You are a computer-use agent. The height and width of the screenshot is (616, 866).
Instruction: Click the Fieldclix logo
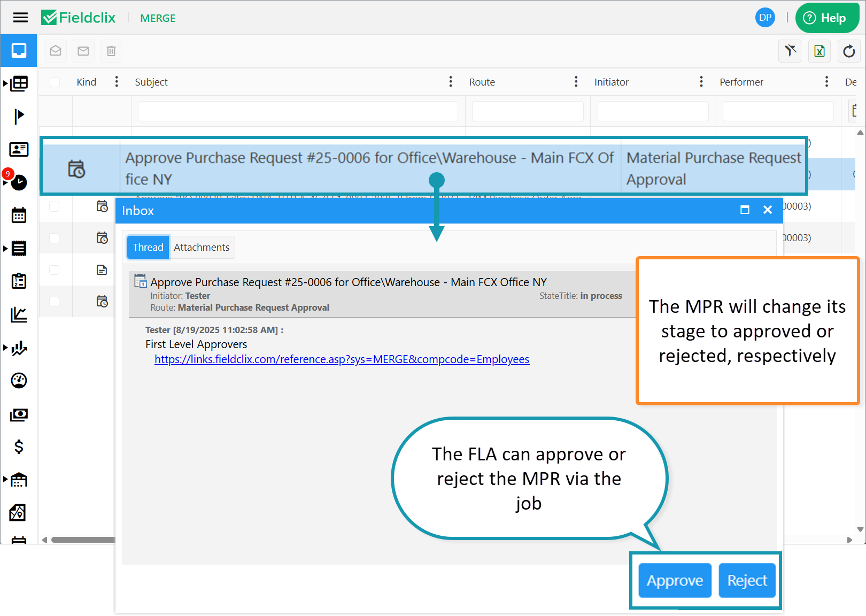[x=79, y=18]
